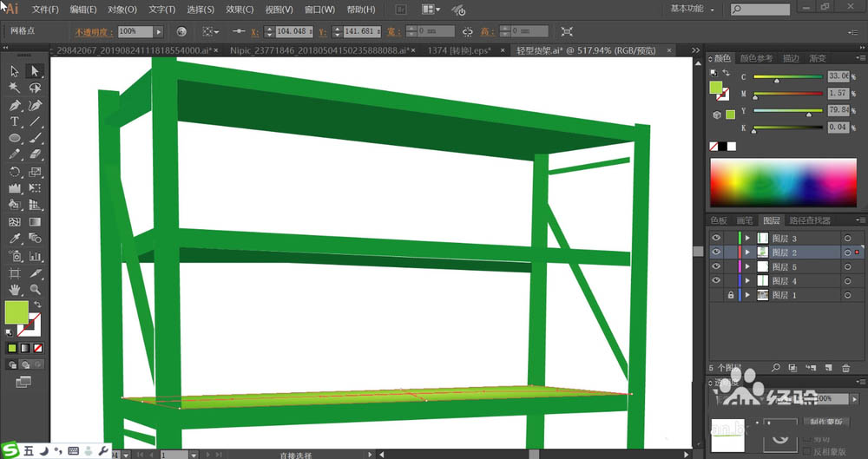The image size is (868, 459).
Task: Click the 图层 2 thumbnail
Action: point(762,252)
